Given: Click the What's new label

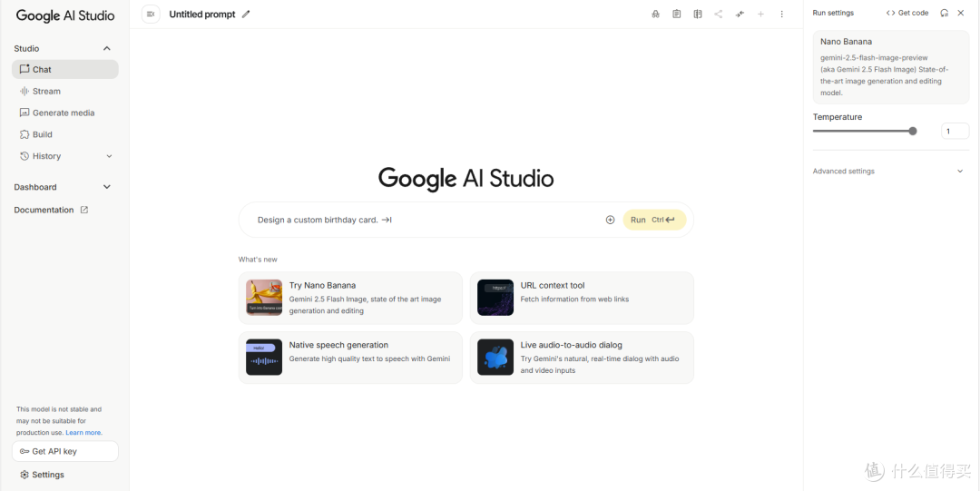Looking at the screenshot, I should [258, 259].
